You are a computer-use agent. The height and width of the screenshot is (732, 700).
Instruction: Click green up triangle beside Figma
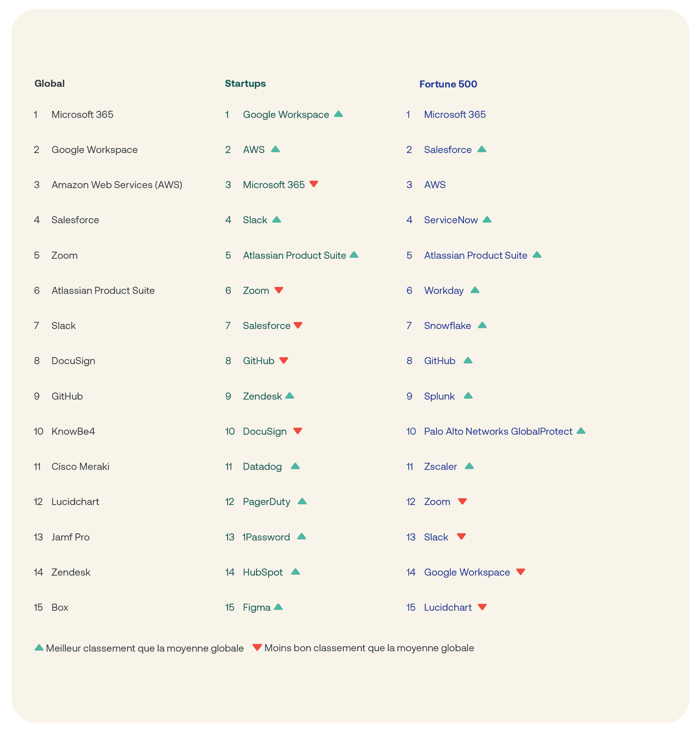(278, 607)
